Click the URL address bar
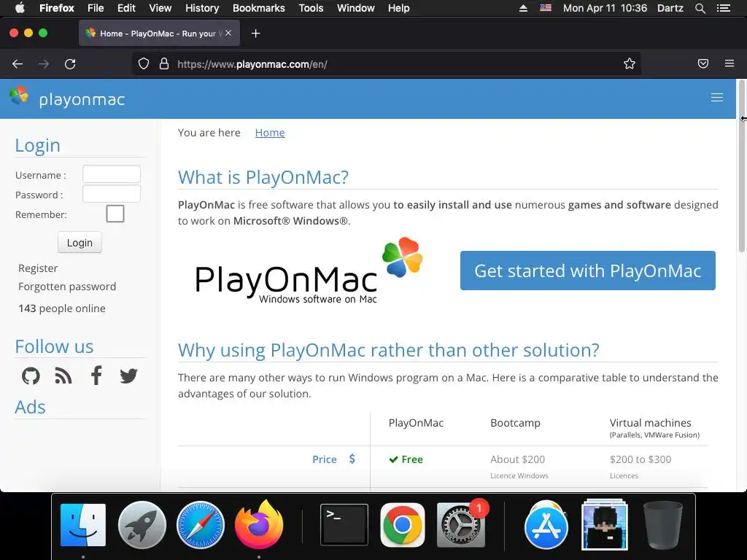 (x=386, y=64)
